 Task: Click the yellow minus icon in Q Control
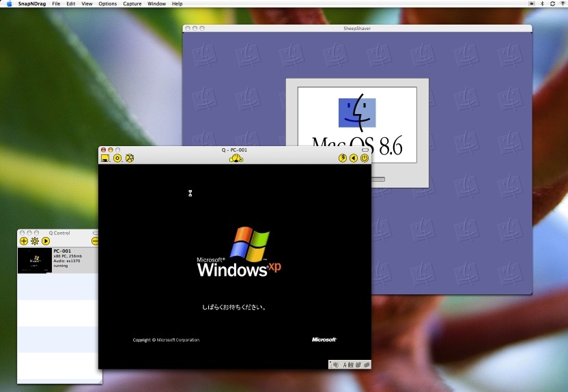[96, 241]
